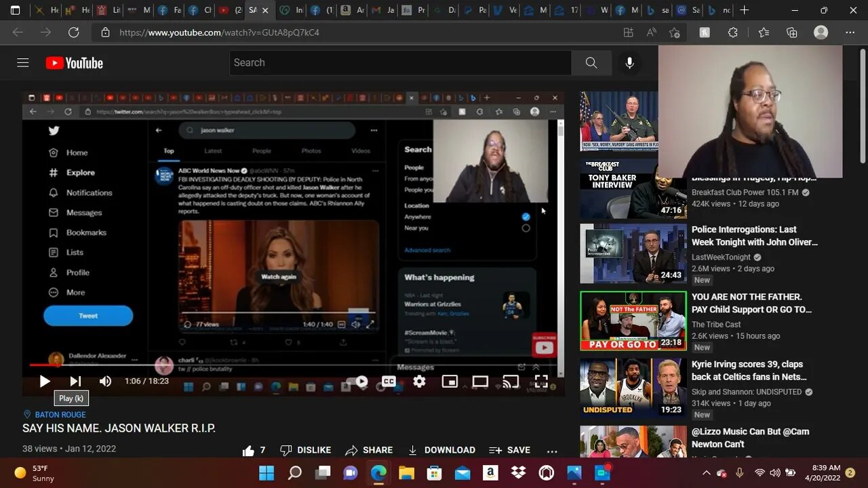Open Edge Read aloud icon
The height and width of the screenshot is (488, 868).
(x=651, y=33)
